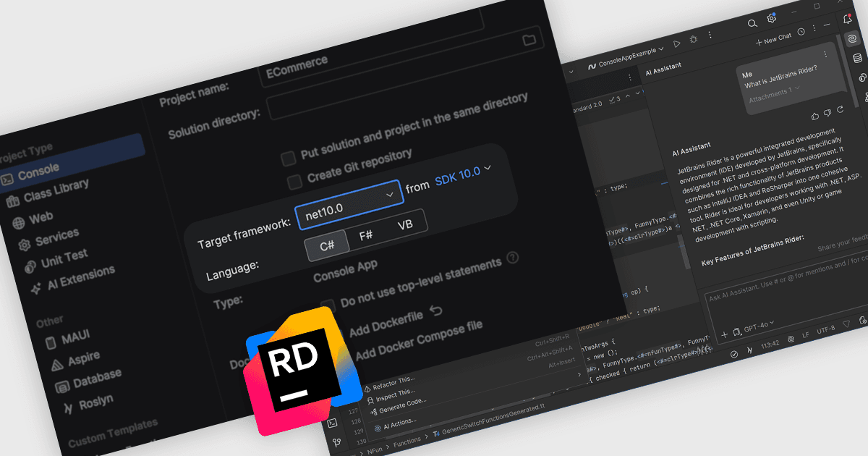Open Terminal tool window icon
Image resolution: width=868 pixels, height=456 pixels.
pyautogui.click(x=333, y=423)
